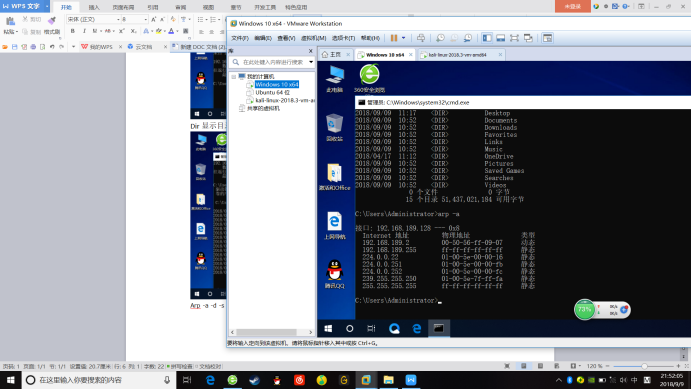Open VMware 虚拟机(M) menu
Screen dimensions: 692x389
[x=313, y=38]
